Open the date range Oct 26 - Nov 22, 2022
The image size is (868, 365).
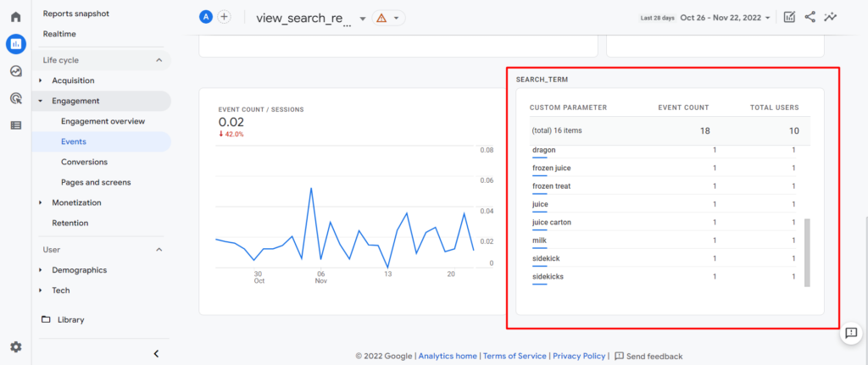click(x=726, y=18)
